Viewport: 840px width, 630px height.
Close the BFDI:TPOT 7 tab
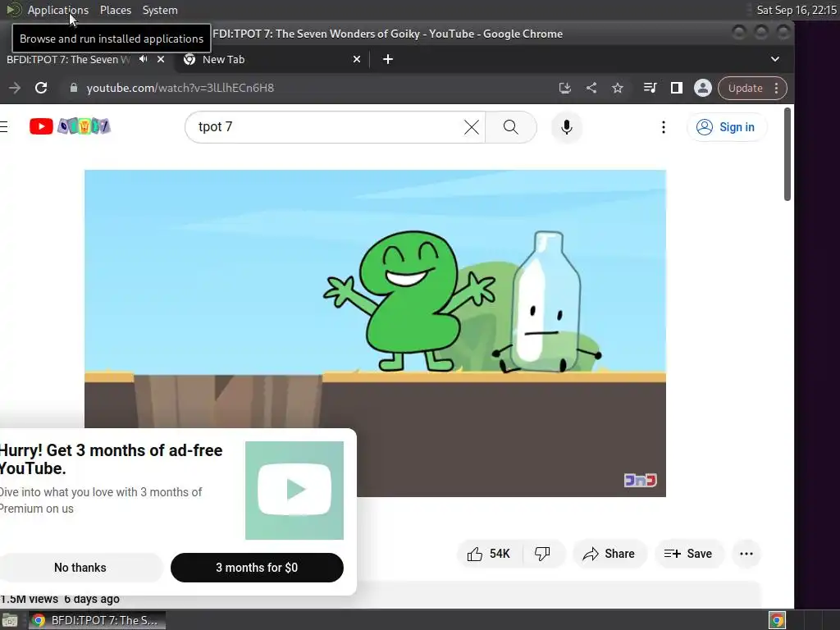pos(160,59)
